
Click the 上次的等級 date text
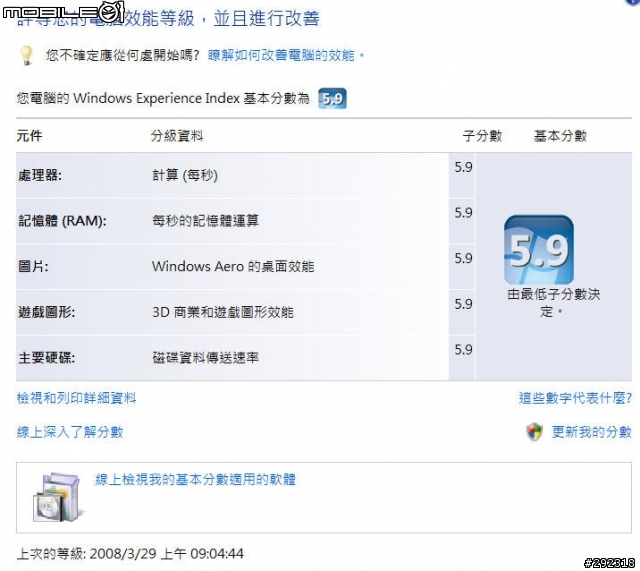point(130,554)
